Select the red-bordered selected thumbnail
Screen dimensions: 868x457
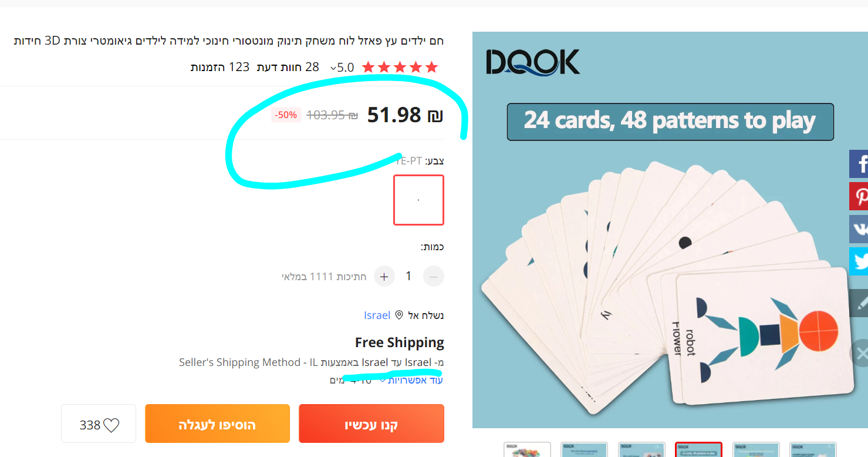[x=698, y=450]
